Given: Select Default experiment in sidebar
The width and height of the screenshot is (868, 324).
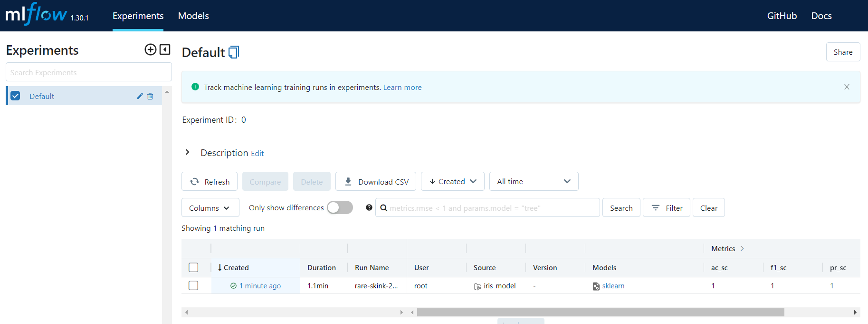Looking at the screenshot, I should pyautogui.click(x=42, y=96).
